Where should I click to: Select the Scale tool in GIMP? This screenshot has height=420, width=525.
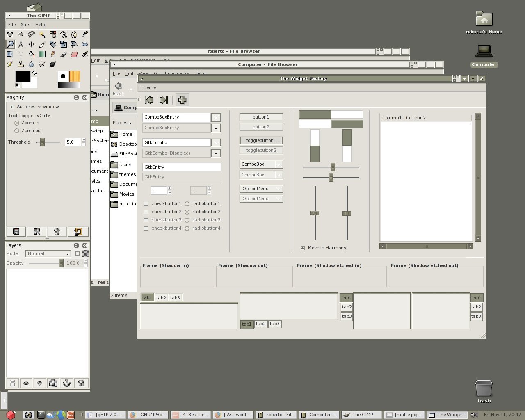[64, 44]
